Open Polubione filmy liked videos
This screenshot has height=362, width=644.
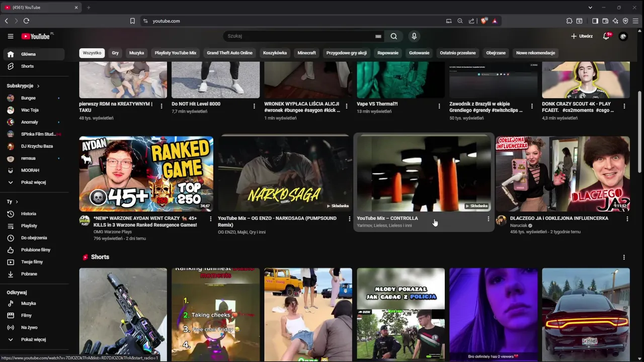pyautogui.click(x=34, y=250)
